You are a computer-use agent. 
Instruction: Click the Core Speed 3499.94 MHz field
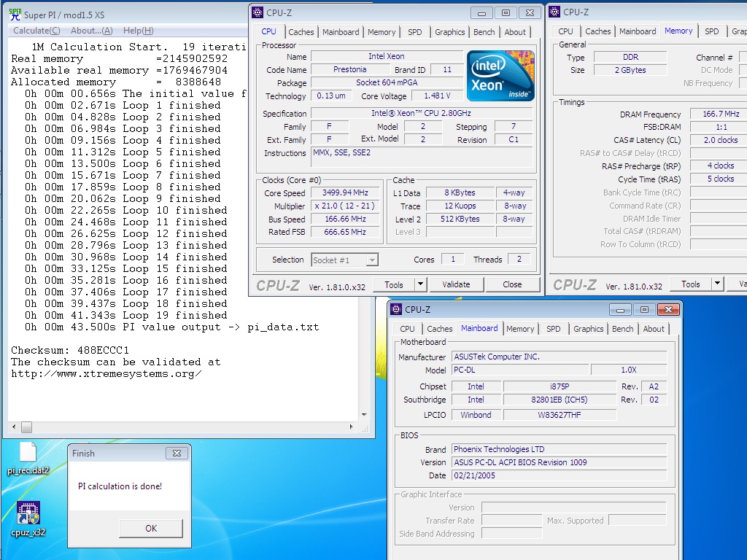pos(345,192)
